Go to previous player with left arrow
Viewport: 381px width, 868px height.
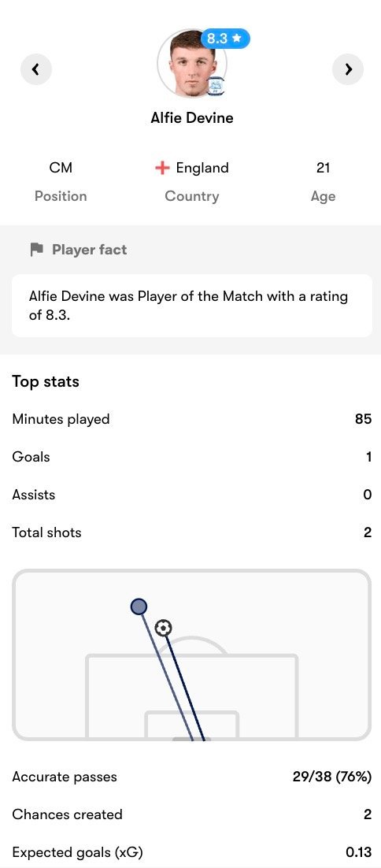(x=36, y=69)
